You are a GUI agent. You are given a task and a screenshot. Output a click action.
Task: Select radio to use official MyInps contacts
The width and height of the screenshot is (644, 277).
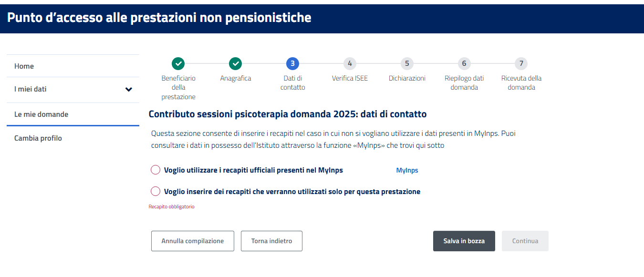tap(156, 170)
